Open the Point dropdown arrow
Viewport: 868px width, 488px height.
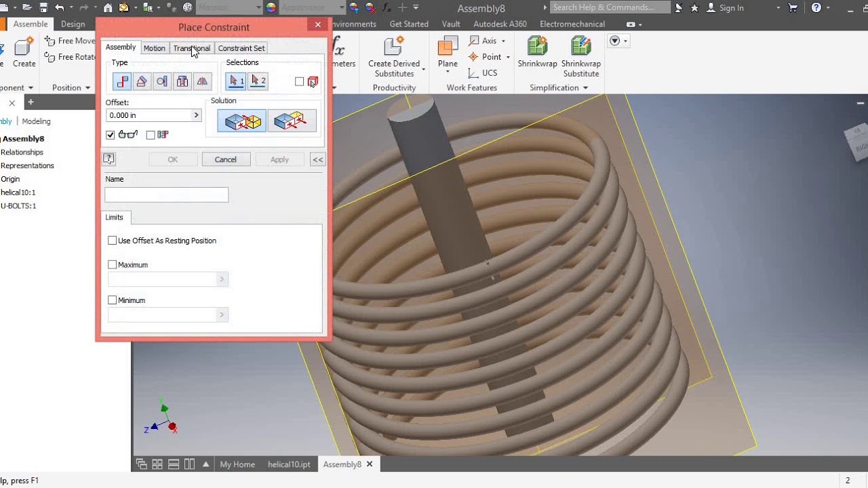[x=507, y=58]
